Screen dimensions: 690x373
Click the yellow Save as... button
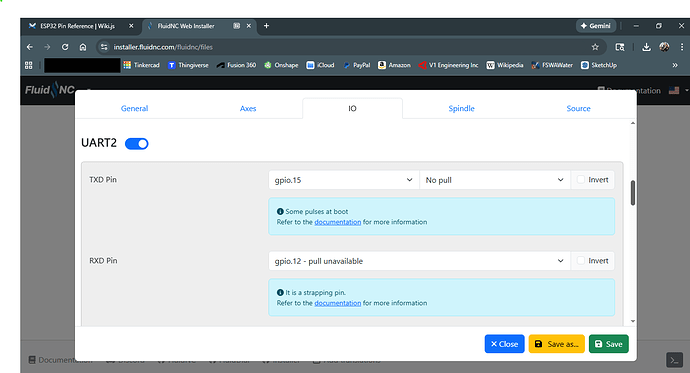tap(557, 344)
